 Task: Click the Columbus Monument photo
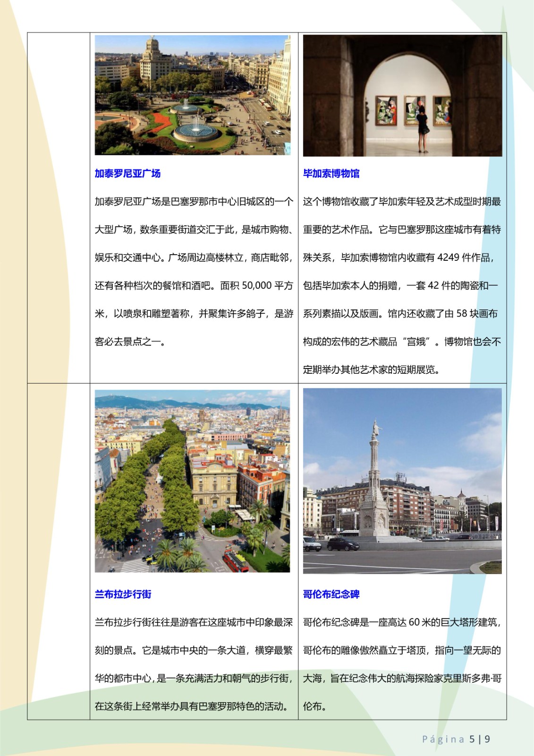[402, 481]
